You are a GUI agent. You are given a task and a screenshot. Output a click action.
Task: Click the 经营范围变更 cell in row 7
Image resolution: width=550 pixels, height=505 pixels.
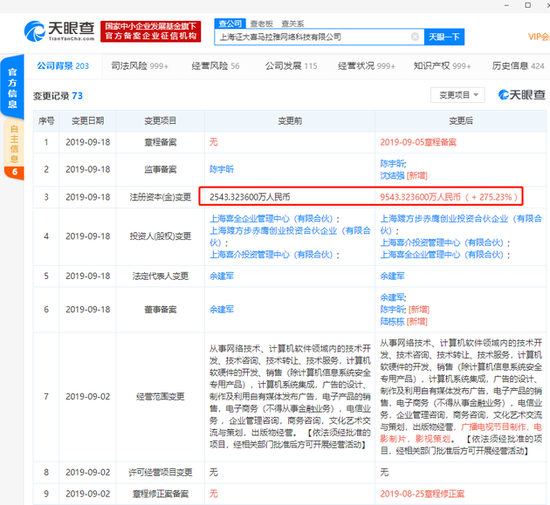[x=160, y=397]
